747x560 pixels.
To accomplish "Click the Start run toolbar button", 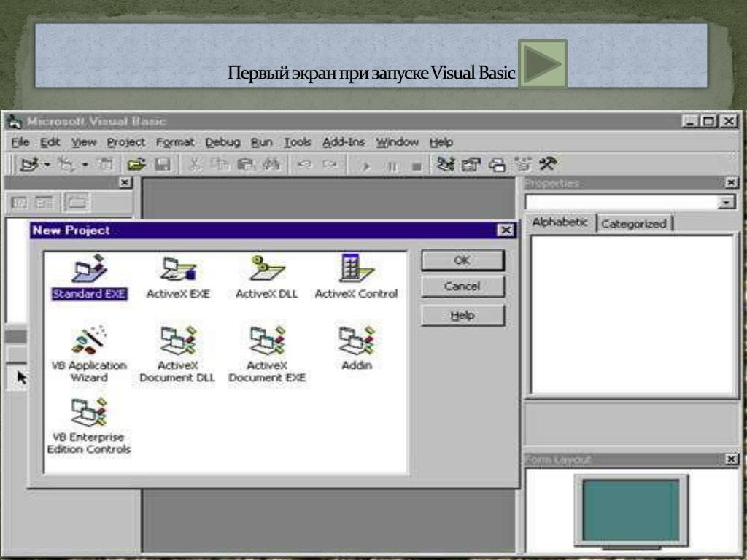I will (366, 166).
